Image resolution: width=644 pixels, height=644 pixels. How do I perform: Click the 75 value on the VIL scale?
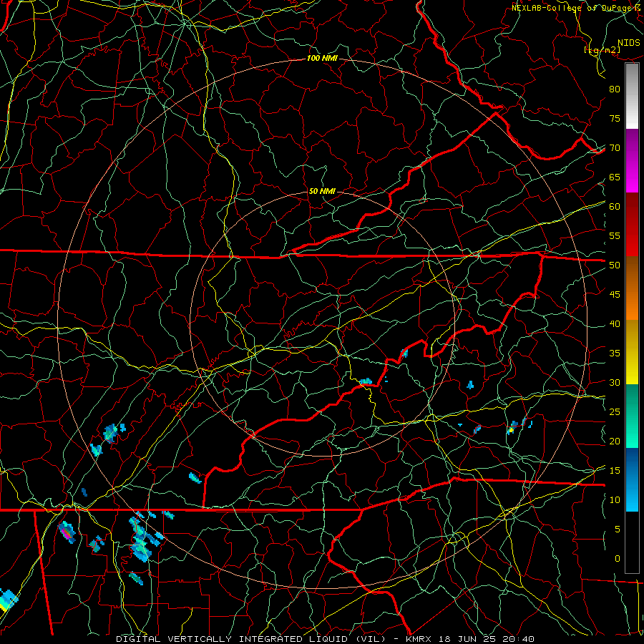pyautogui.click(x=615, y=119)
